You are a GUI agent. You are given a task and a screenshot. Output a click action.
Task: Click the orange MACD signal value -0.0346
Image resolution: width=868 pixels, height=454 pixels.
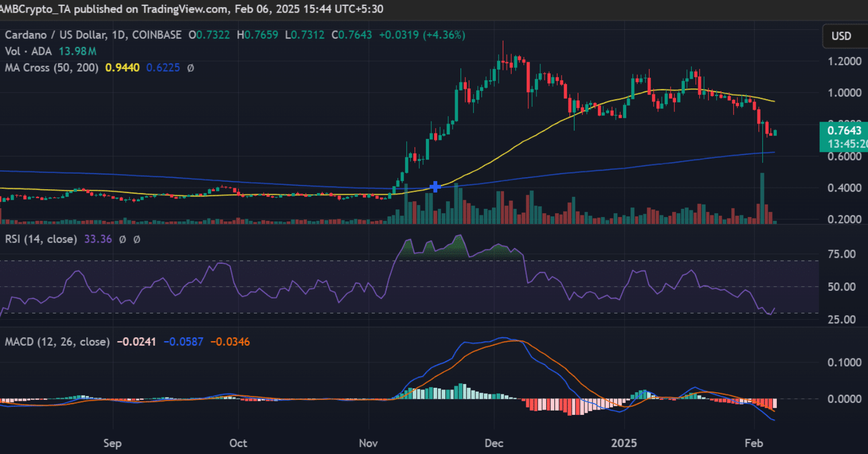pos(230,342)
